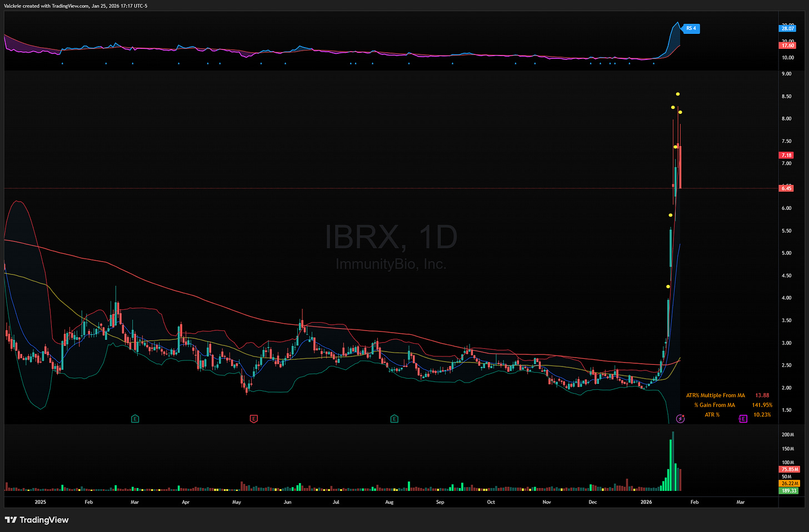This screenshot has height=532, width=809.
Task: Click the 2025 label on the time axis
Action: click(x=40, y=502)
